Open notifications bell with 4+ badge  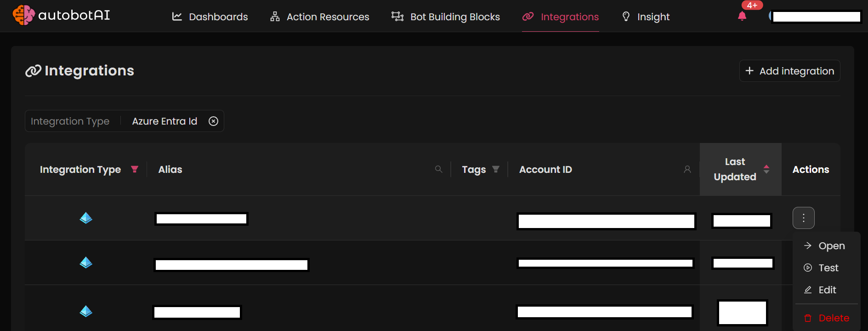click(742, 16)
